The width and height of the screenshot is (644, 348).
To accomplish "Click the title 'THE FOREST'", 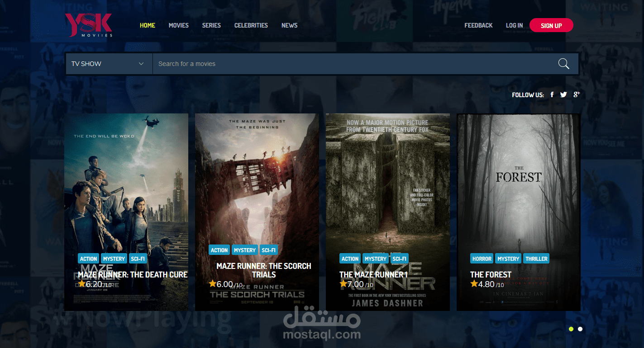I will 491,274.
